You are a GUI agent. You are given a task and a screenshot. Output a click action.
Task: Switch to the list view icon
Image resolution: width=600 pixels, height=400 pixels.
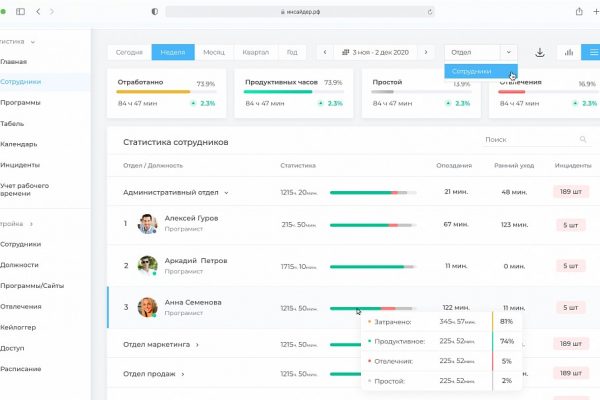[x=592, y=52]
